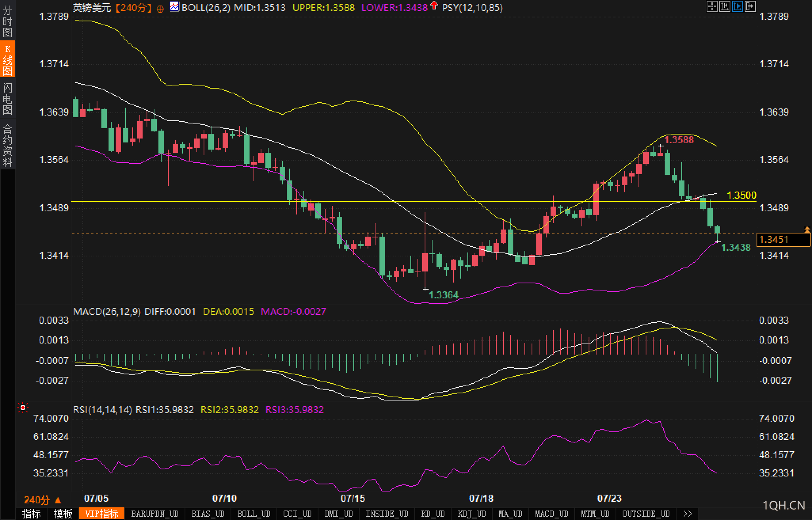This screenshot has height=520, width=812.
Task: Click the 指标 button at bottom left
Action: tap(31, 514)
